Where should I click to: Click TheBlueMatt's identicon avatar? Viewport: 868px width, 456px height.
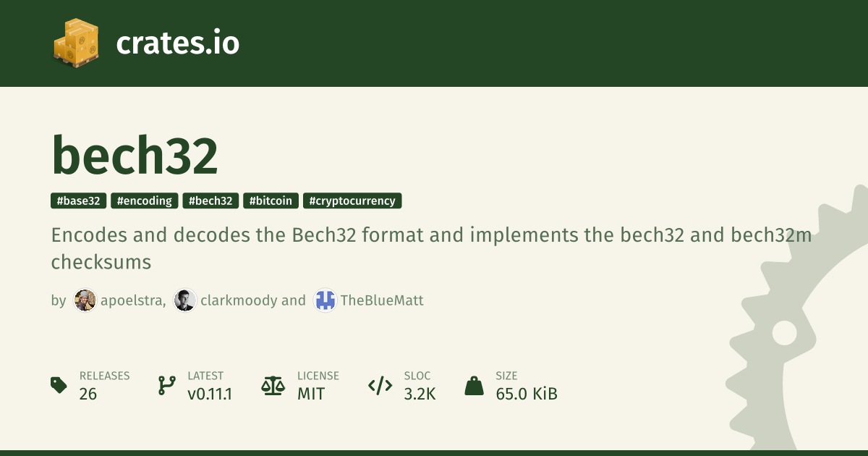coord(325,300)
